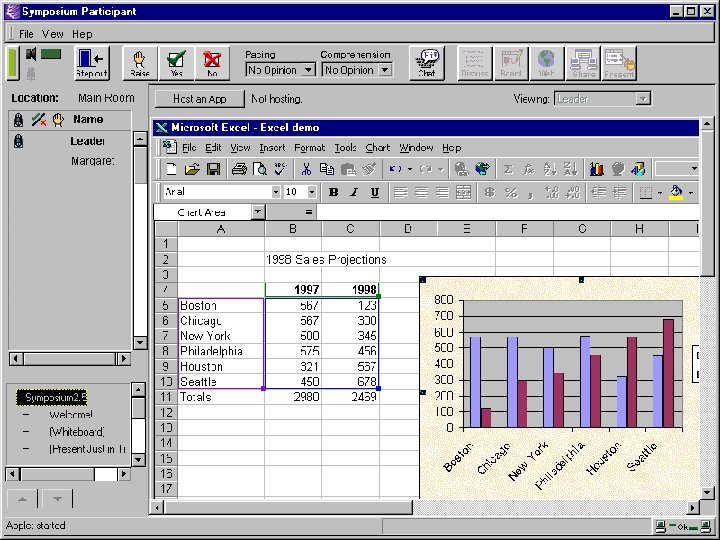The image size is (720, 540).
Task: Vote Yes with the green checkmark
Action: [x=176, y=63]
